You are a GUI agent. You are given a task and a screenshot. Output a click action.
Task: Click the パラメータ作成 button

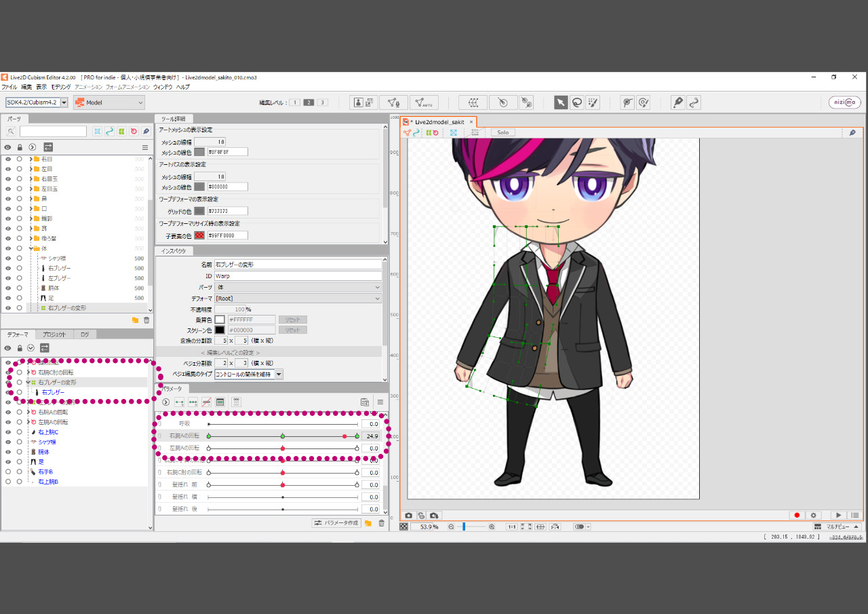point(336,523)
